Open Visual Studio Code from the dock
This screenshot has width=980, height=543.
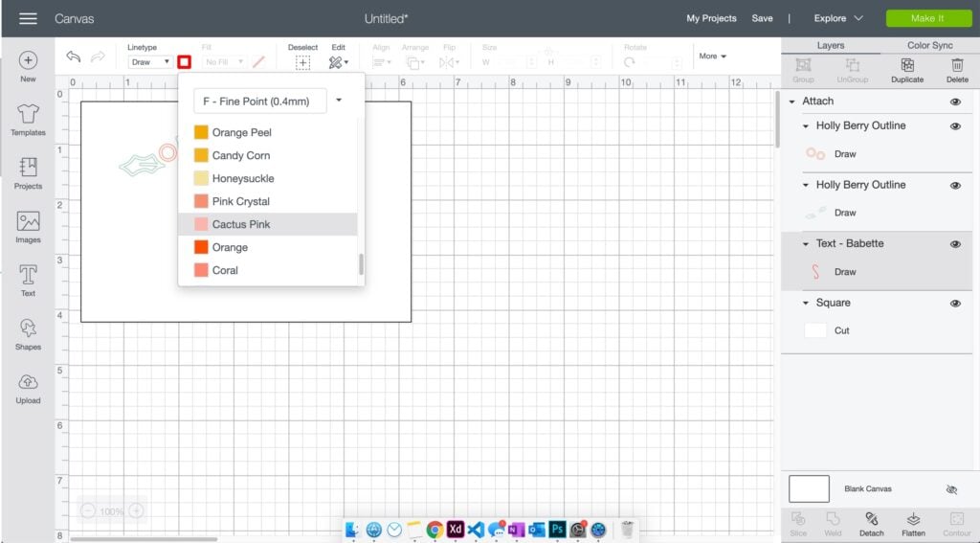point(476,530)
